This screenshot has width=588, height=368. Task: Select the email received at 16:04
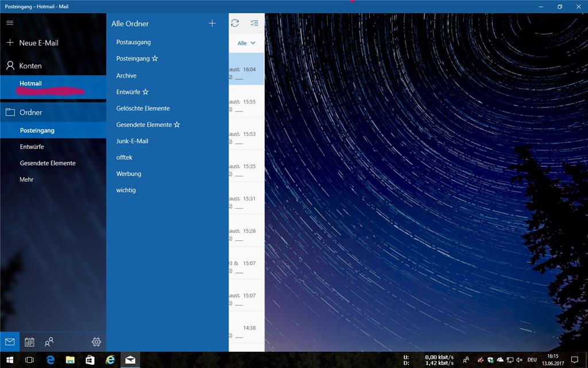pyautogui.click(x=246, y=69)
